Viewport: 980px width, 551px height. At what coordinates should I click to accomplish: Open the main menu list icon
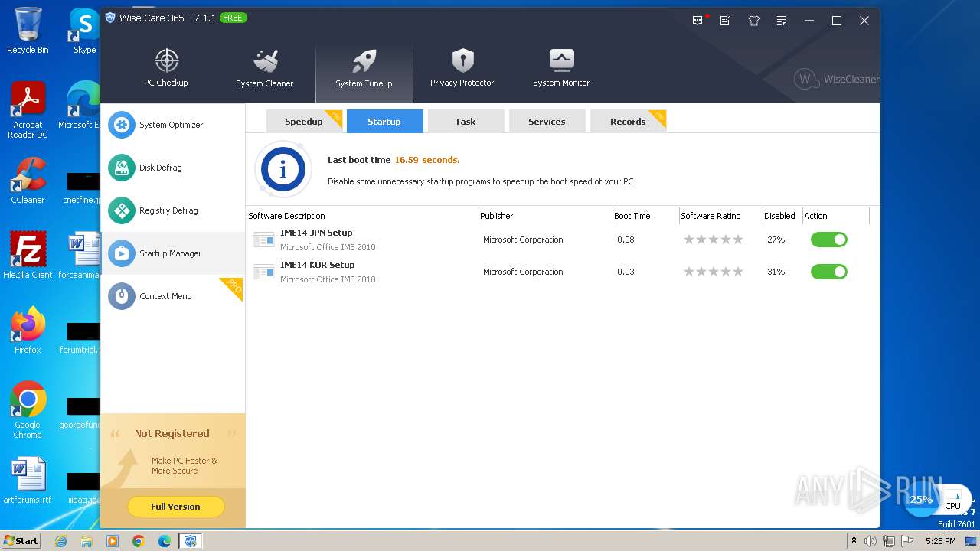[782, 21]
